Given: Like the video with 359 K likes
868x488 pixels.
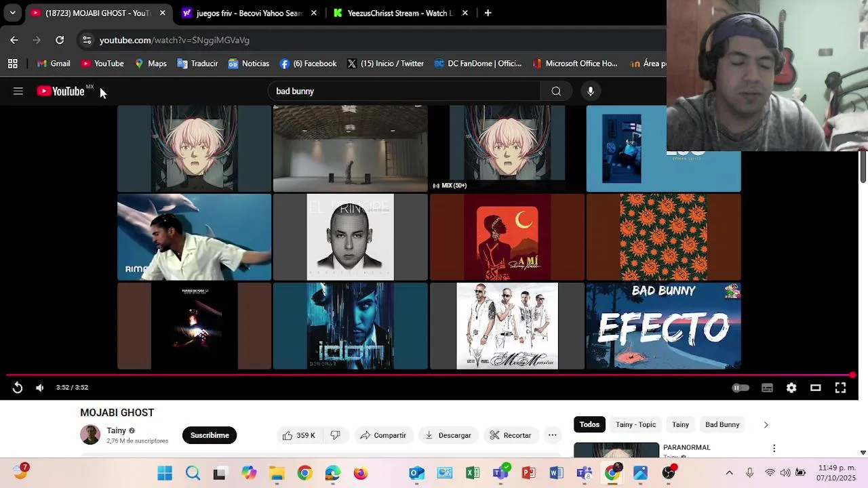Looking at the screenshot, I should pyautogui.click(x=299, y=435).
